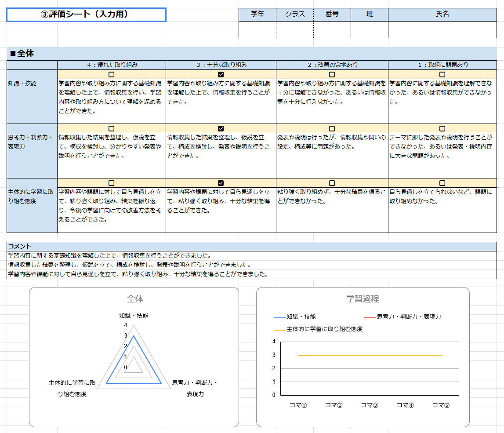Check the 主体的に学習に取り組む態度 level 2 checkbox
This screenshot has width=504, height=433.
point(332,183)
